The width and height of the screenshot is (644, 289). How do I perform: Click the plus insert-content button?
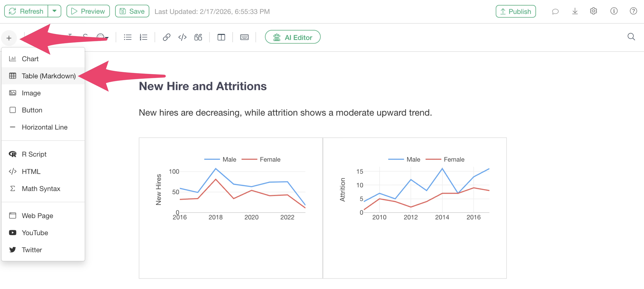click(x=9, y=38)
